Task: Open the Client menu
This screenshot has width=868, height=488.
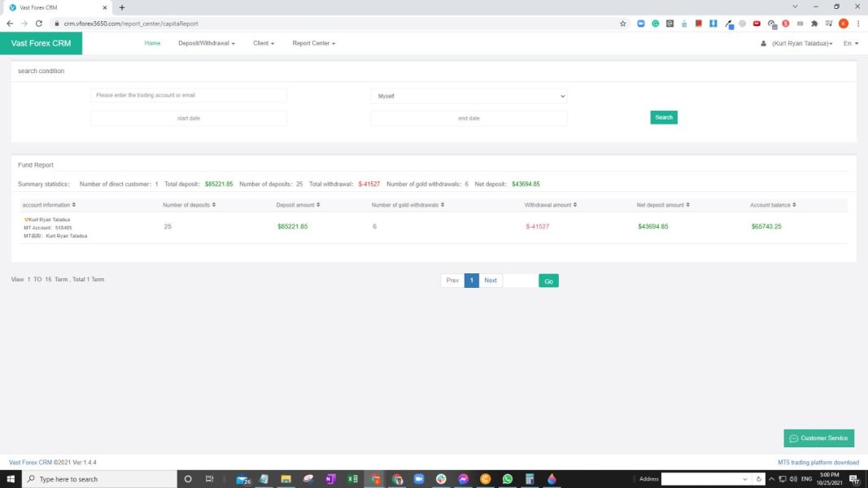Action: [264, 43]
